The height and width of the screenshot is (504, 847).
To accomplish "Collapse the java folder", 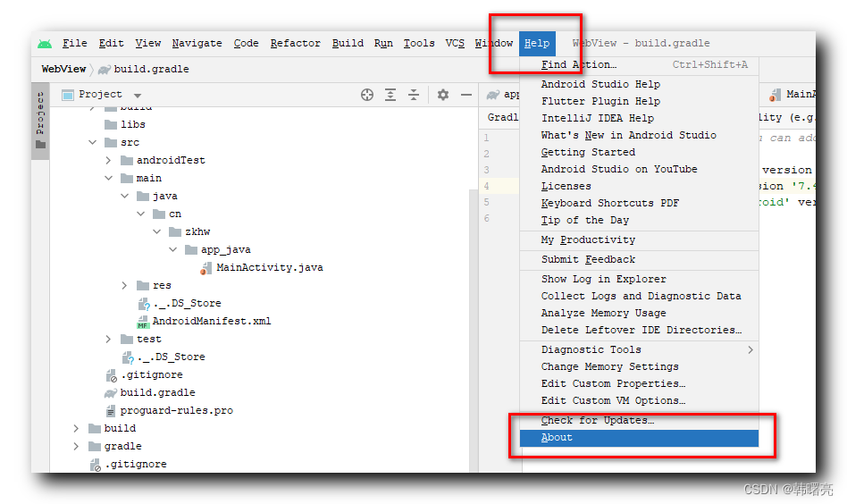I will [x=125, y=196].
